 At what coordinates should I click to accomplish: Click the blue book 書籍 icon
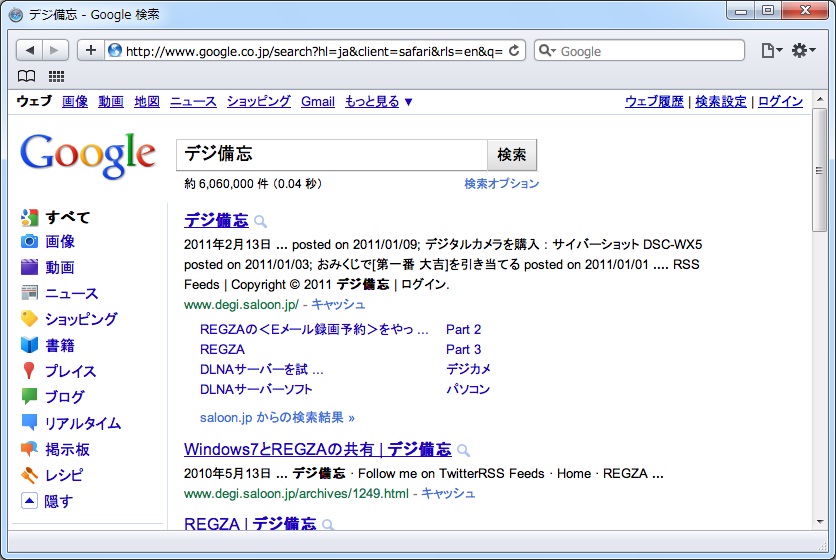[x=30, y=345]
